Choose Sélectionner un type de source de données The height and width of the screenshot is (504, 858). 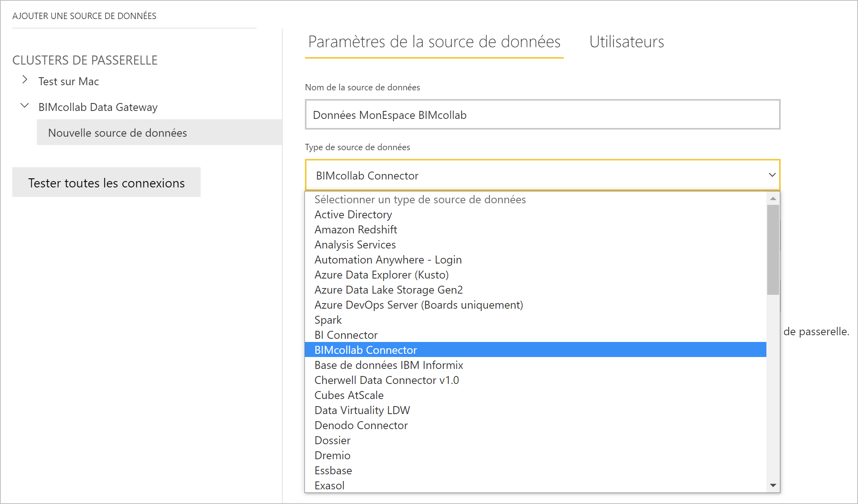point(535,199)
